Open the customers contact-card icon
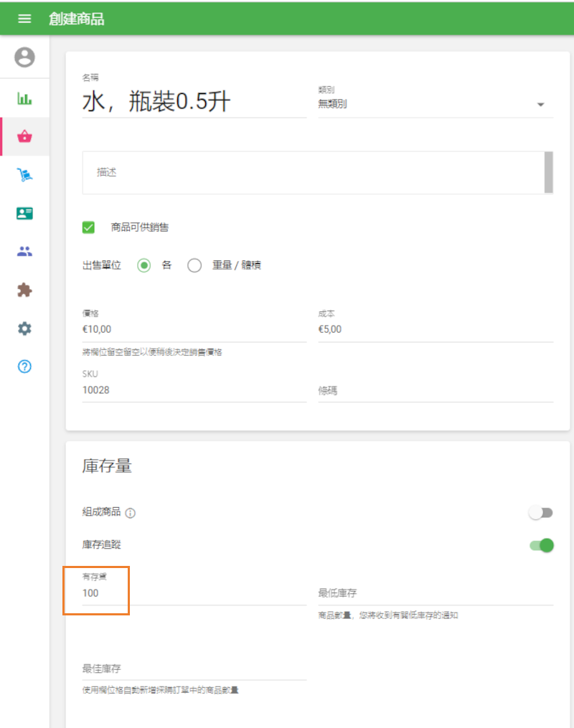This screenshot has height=728, width=574. 24,213
